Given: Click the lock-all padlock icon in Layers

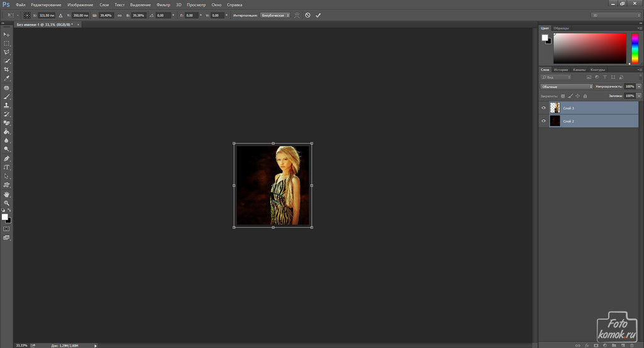Looking at the screenshot, I should (x=586, y=96).
